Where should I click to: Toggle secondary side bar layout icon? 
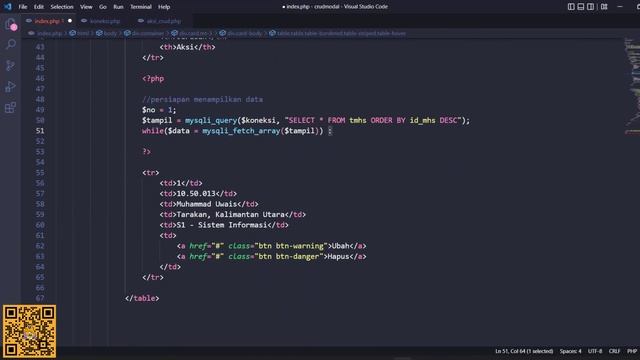click(591, 7)
